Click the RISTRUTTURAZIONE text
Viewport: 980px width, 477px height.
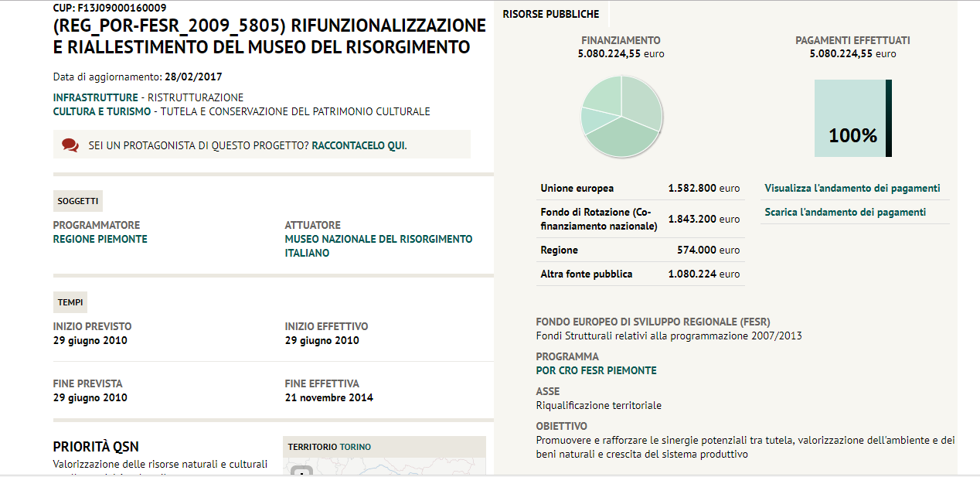coord(196,97)
